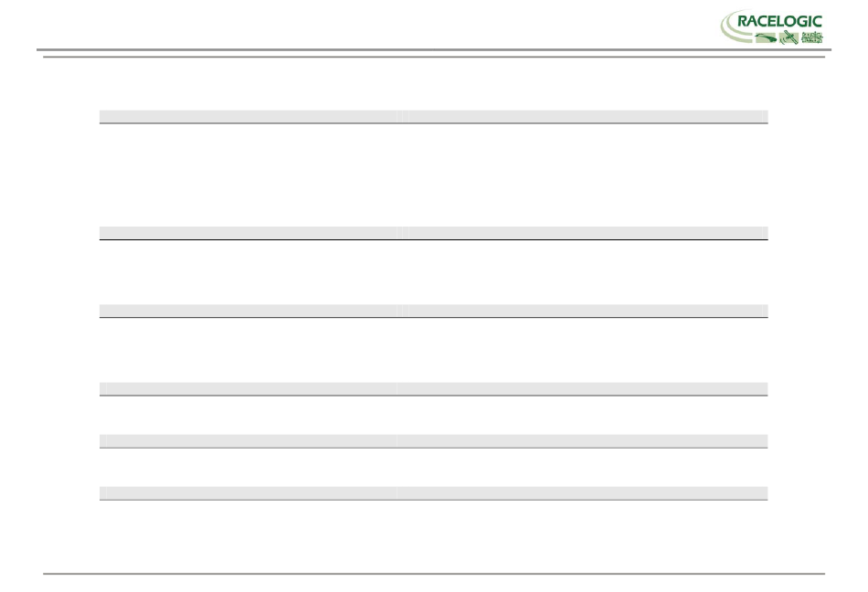Select the last gray header bar's left cell
This screenshot has width=868, height=592.
click(x=248, y=492)
